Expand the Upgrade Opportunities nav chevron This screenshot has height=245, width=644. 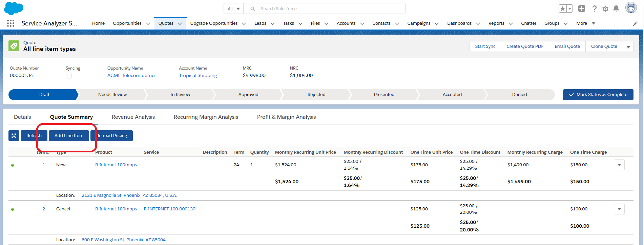244,23
